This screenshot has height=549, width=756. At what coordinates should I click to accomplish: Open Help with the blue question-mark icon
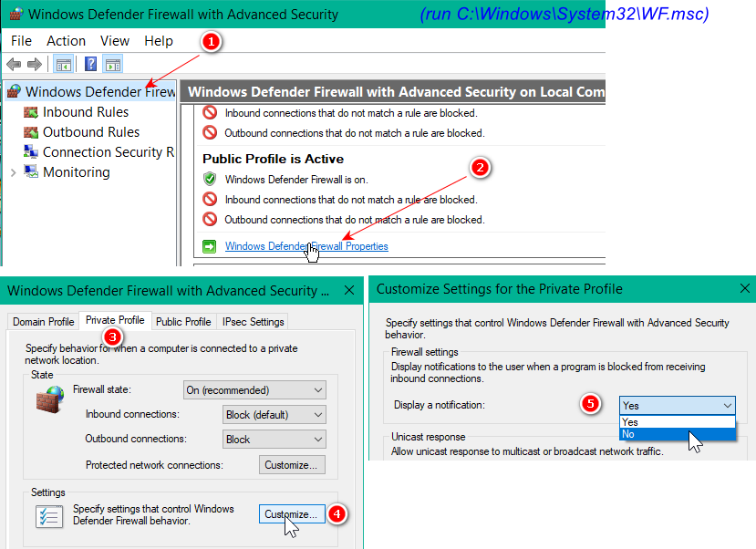[x=90, y=64]
